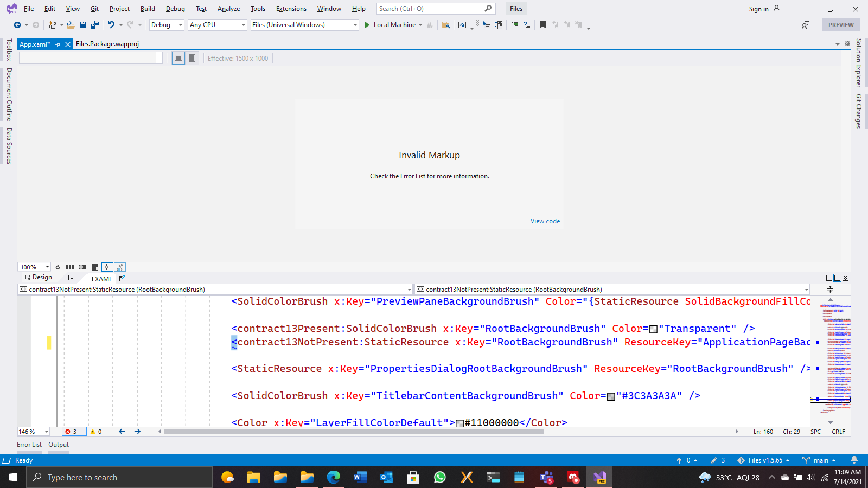
Task: Start debugging with Local Machine button
Action: click(393, 25)
